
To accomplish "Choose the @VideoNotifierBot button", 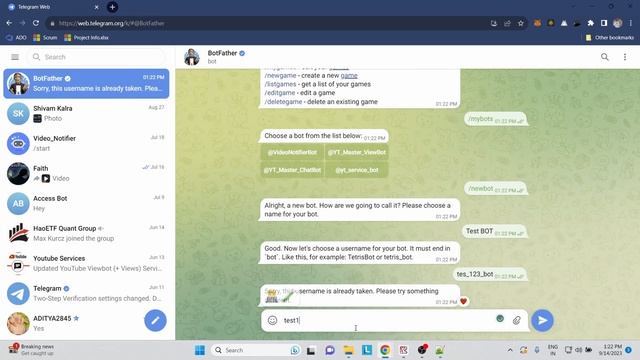I will coord(292,152).
